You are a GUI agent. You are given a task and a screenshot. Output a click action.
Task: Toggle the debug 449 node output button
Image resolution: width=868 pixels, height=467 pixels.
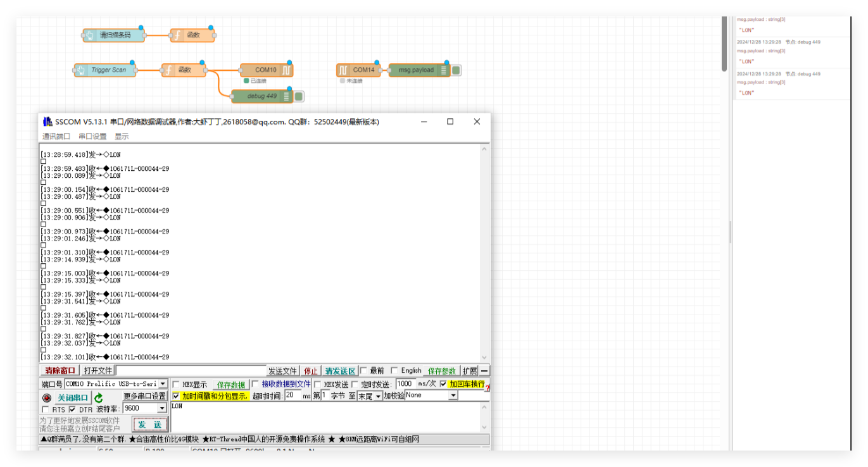tap(299, 96)
